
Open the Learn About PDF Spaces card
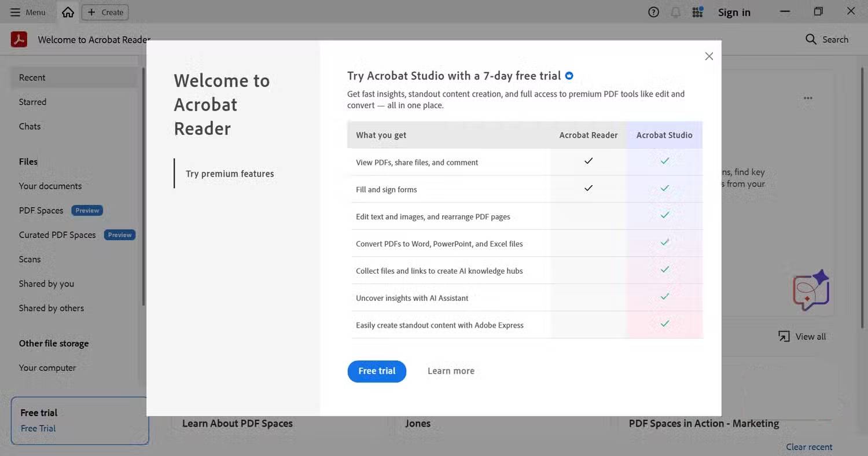pos(237,424)
